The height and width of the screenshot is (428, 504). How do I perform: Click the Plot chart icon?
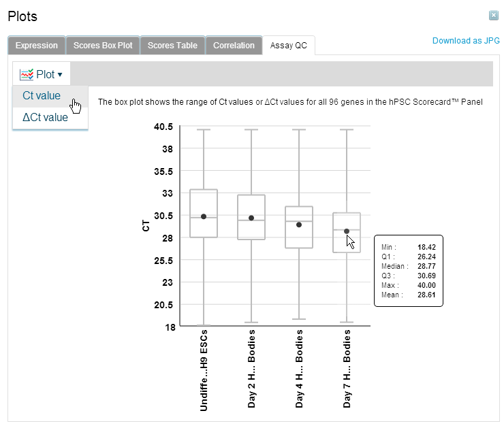pos(27,74)
